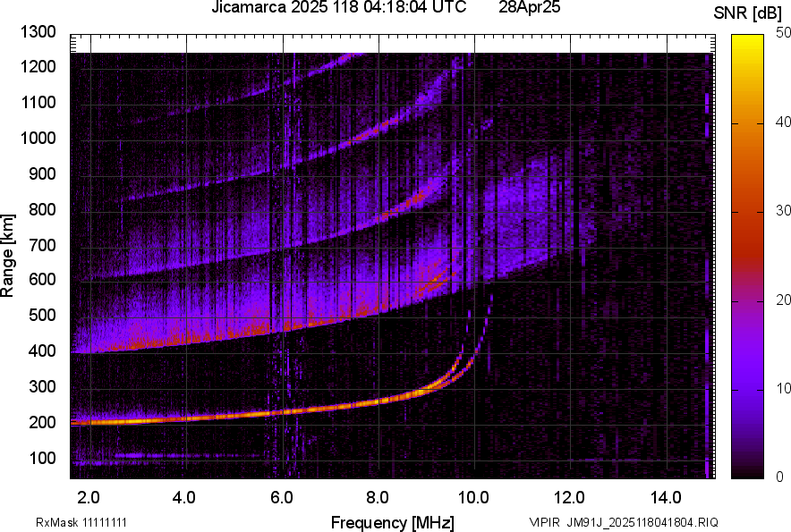The image size is (791, 532).
Task: Click the frequency tick label '14.0'
Action: [666, 498]
